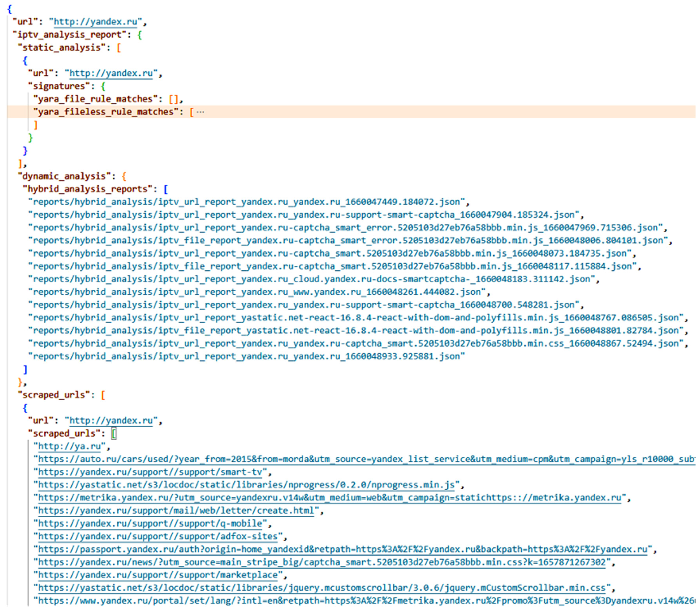
Task: Place cursor at scraped_urls opening bracket
Action: tap(114, 434)
